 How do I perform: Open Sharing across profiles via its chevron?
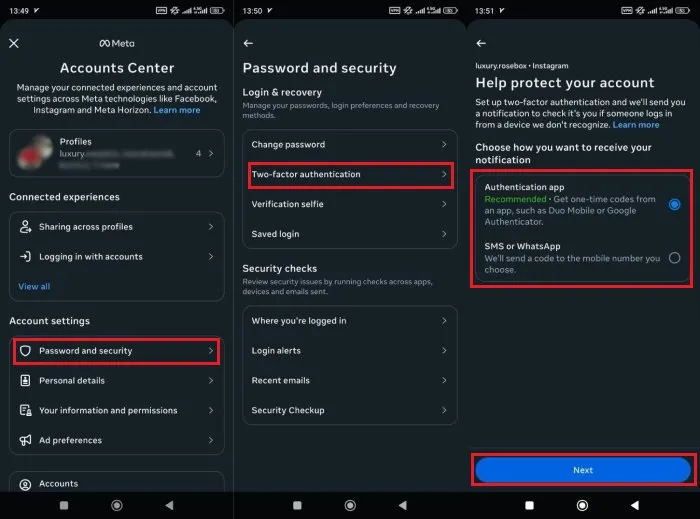coord(211,227)
